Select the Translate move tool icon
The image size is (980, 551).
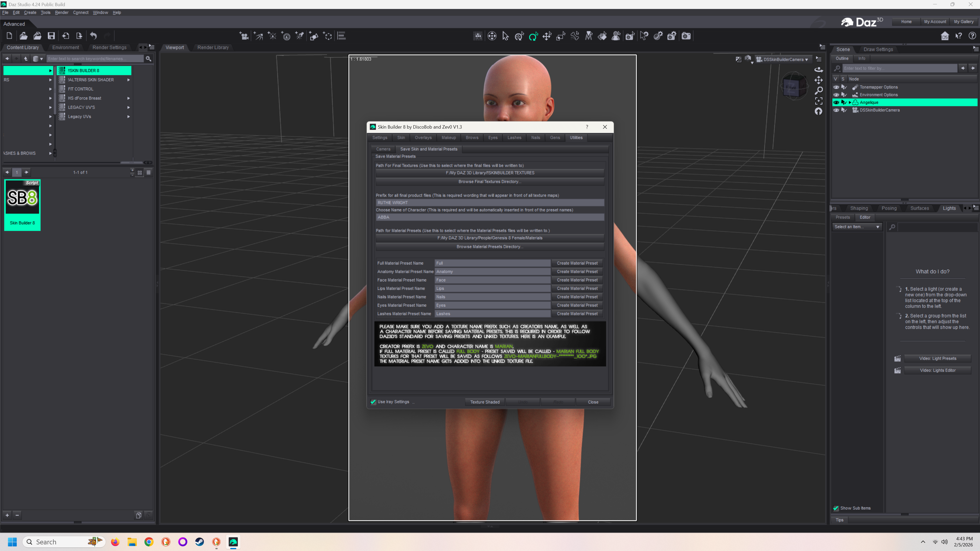(x=547, y=36)
